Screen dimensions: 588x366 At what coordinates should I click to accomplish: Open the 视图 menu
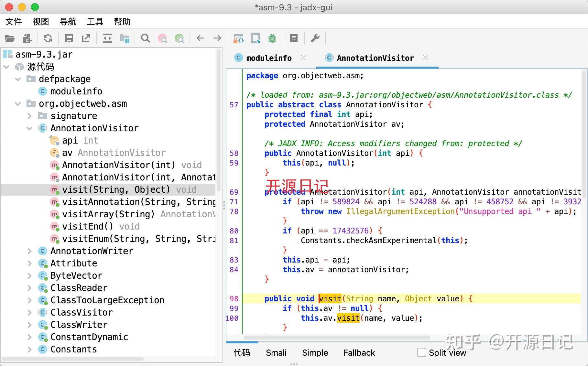tap(41, 22)
